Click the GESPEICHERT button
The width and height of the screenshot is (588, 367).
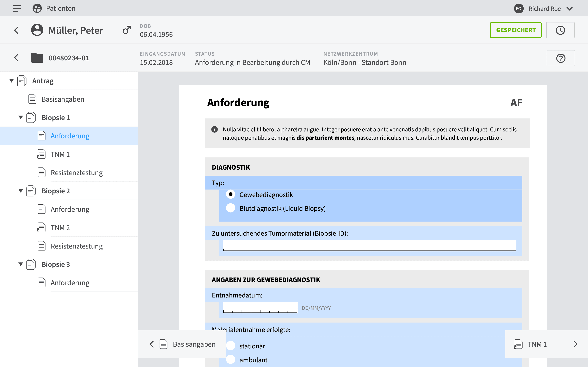[516, 30]
